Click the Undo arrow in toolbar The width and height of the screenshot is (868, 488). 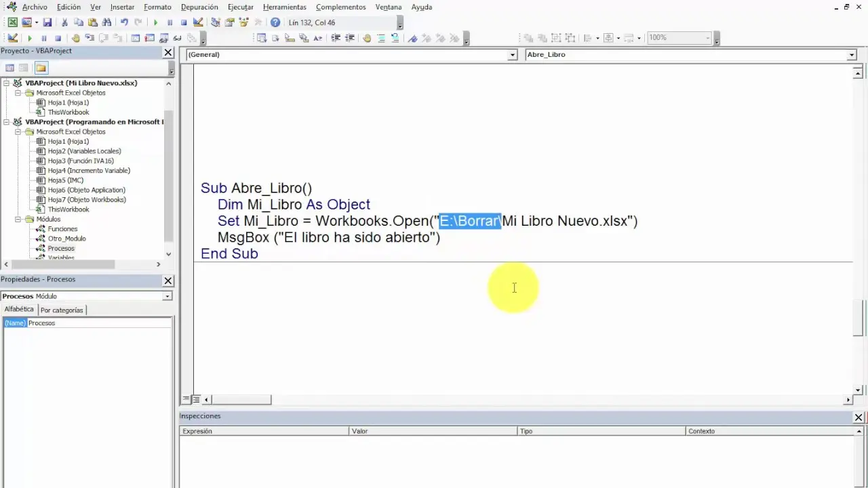pyautogui.click(x=124, y=22)
